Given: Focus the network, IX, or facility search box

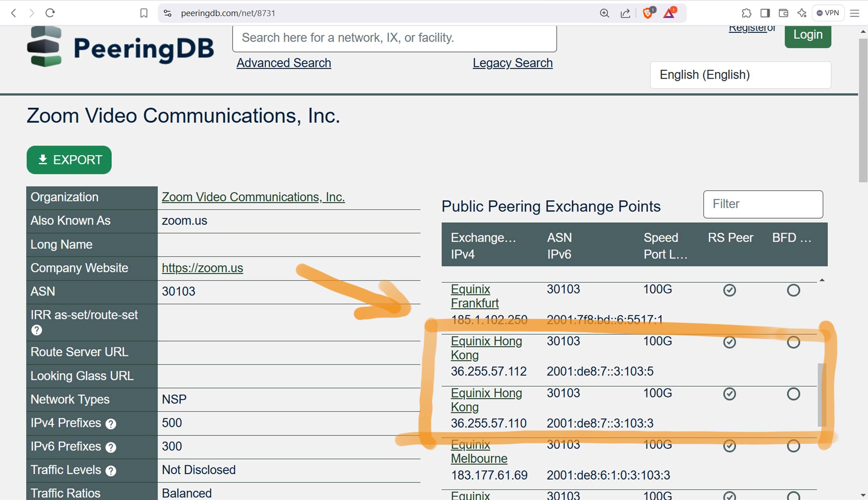Looking at the screenshot, I should pos(394,38).
